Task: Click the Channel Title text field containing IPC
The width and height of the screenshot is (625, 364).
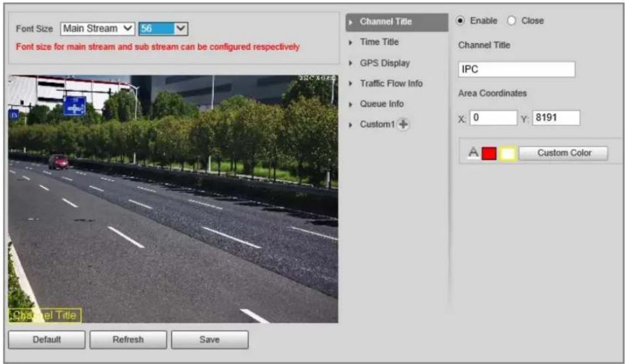Action: (517, 69)
